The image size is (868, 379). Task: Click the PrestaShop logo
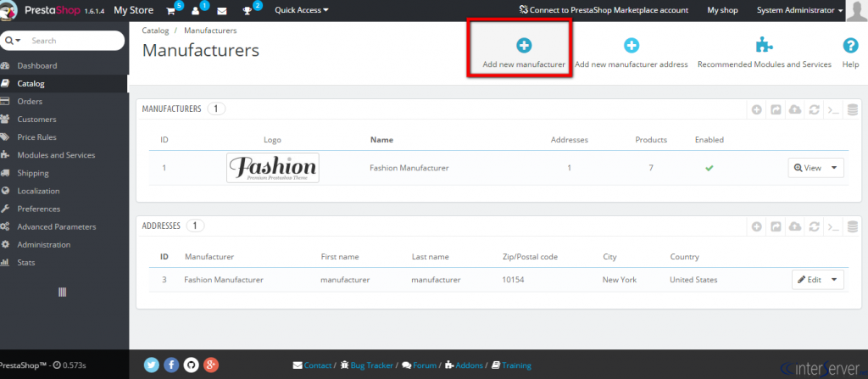point(53,10)
